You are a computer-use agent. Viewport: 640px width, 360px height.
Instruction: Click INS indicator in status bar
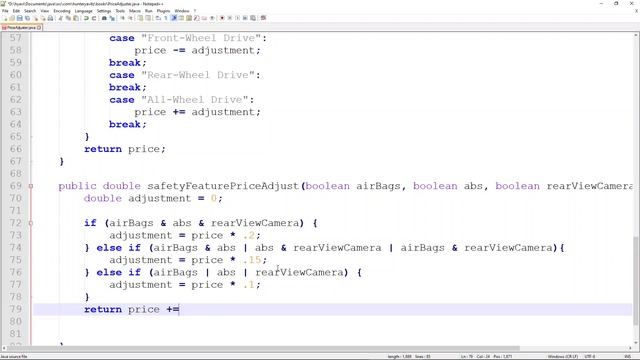click(627, 356)
